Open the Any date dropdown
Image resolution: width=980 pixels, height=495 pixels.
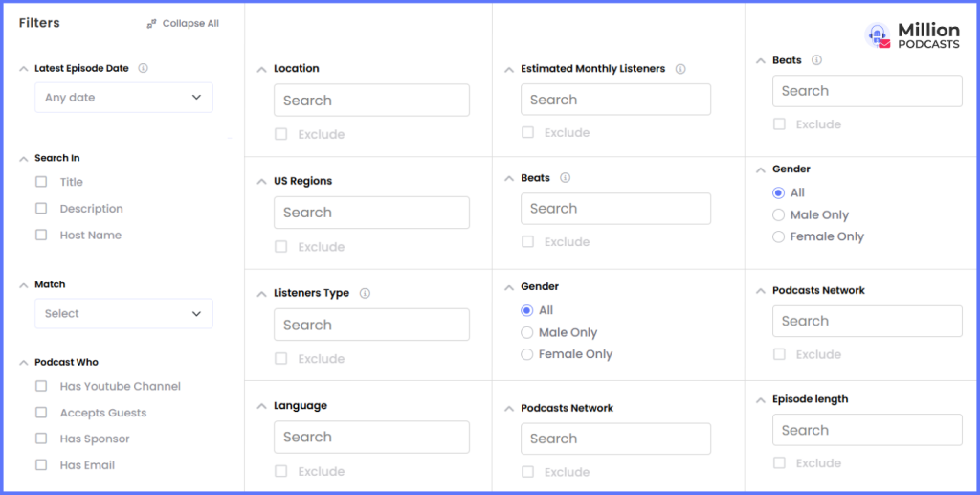123,98
